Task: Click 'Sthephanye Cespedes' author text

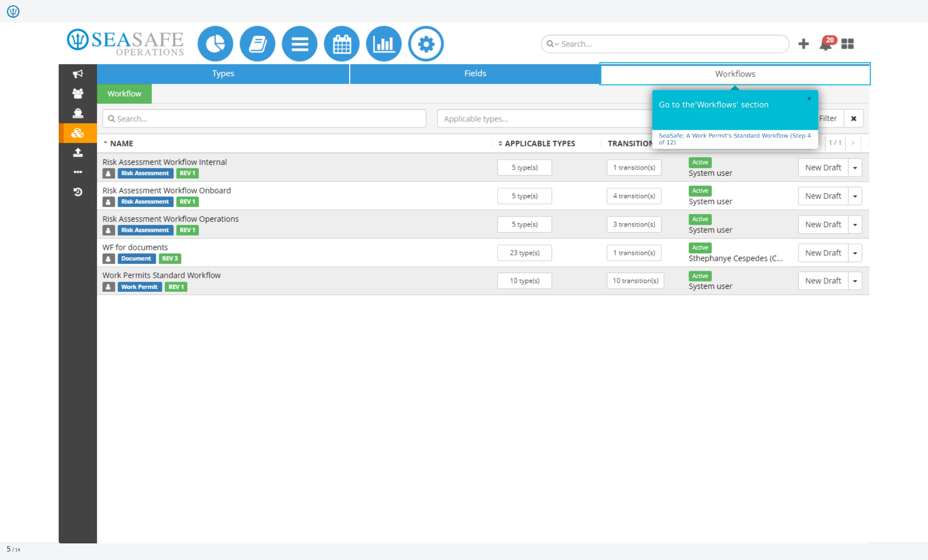Action: (x=736, y=259)
